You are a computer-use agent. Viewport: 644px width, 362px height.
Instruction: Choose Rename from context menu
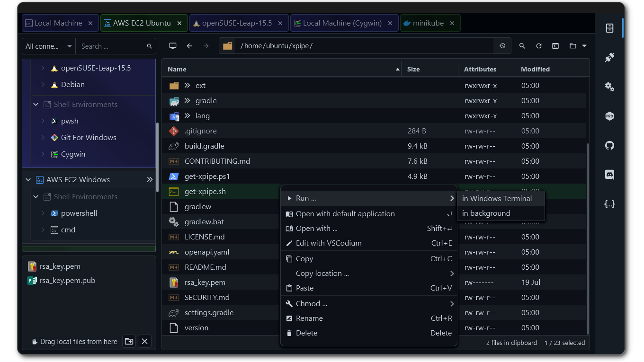tap(369, 318)
